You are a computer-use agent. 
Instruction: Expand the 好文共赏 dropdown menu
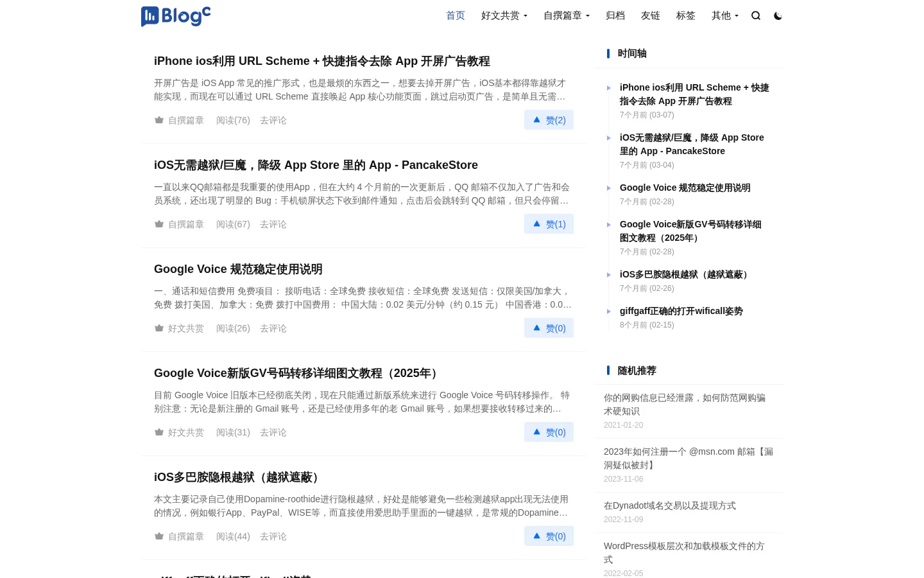coord(504,15)
